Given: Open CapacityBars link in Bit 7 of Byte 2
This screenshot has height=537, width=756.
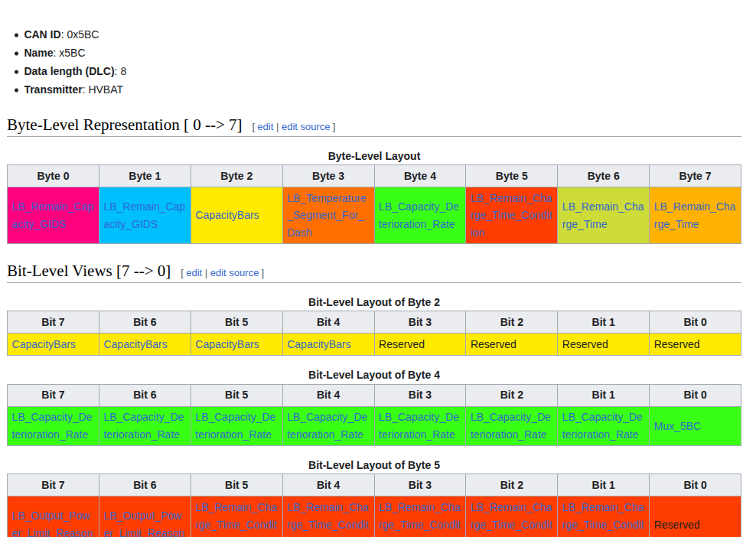Looking at the screenshot, I should point(44,345).
